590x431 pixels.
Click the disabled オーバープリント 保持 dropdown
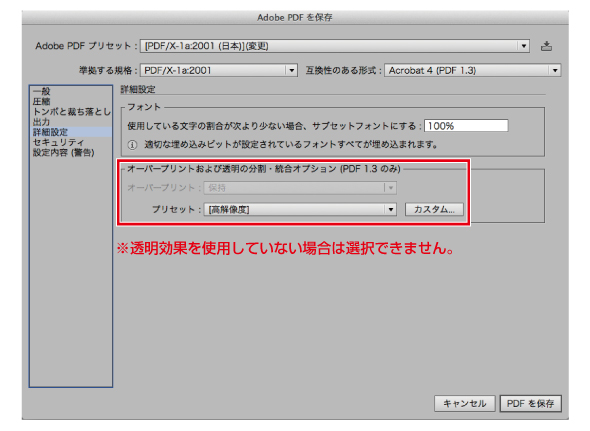coord(300,187)
